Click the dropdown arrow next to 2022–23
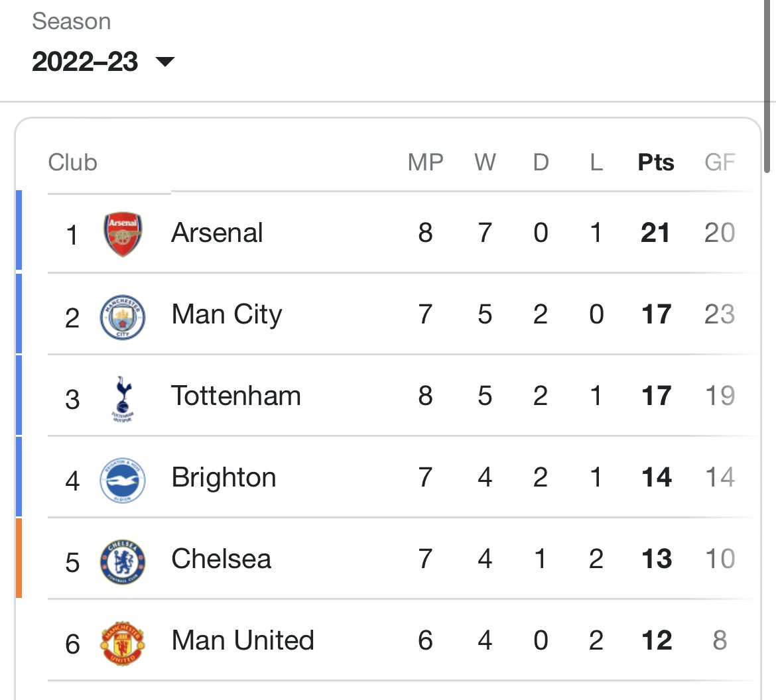Screen dimensions: 776x700 164,62
